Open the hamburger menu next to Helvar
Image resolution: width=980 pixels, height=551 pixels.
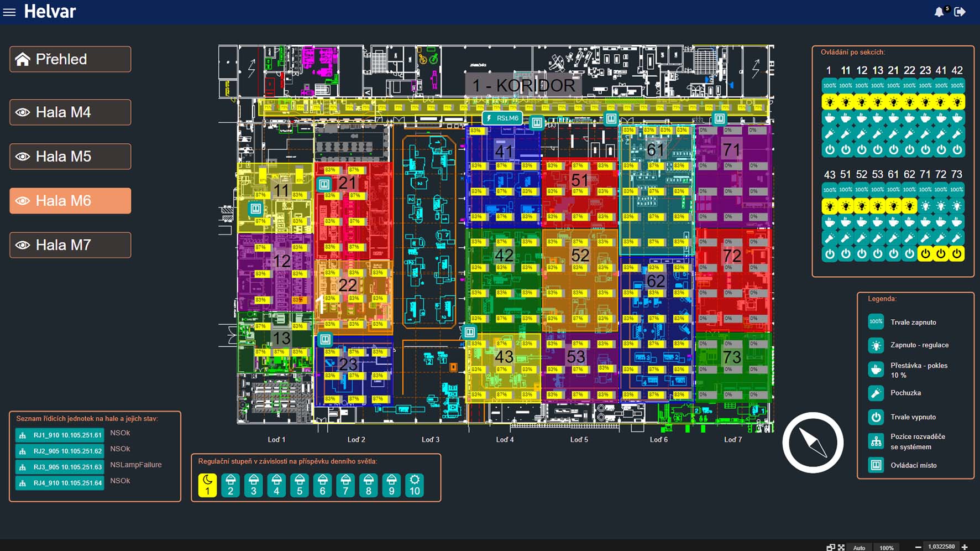tap(9, 12)
